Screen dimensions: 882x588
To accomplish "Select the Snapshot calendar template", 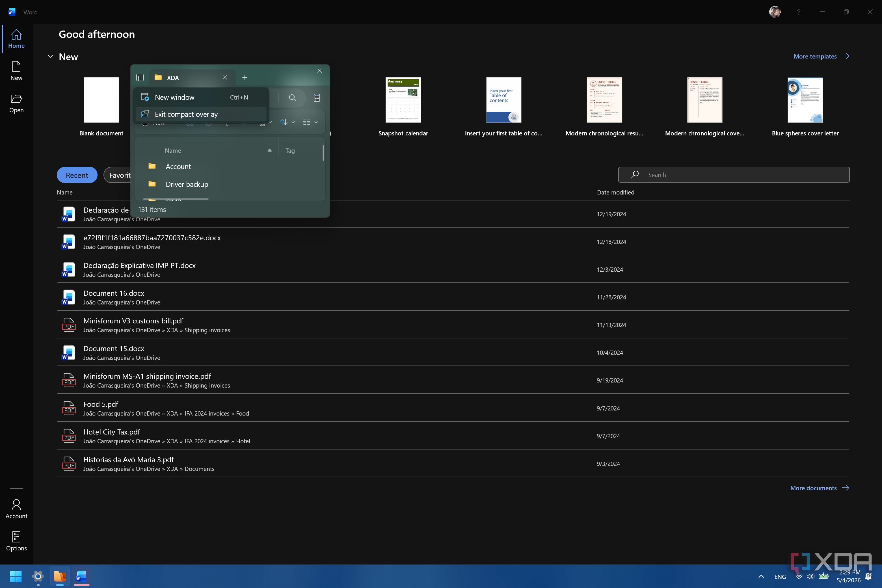I will [403, 107].
